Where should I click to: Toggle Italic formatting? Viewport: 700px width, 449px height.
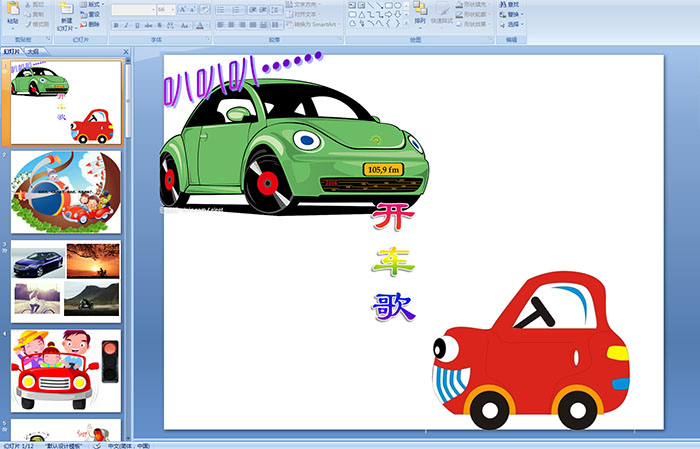126,25
